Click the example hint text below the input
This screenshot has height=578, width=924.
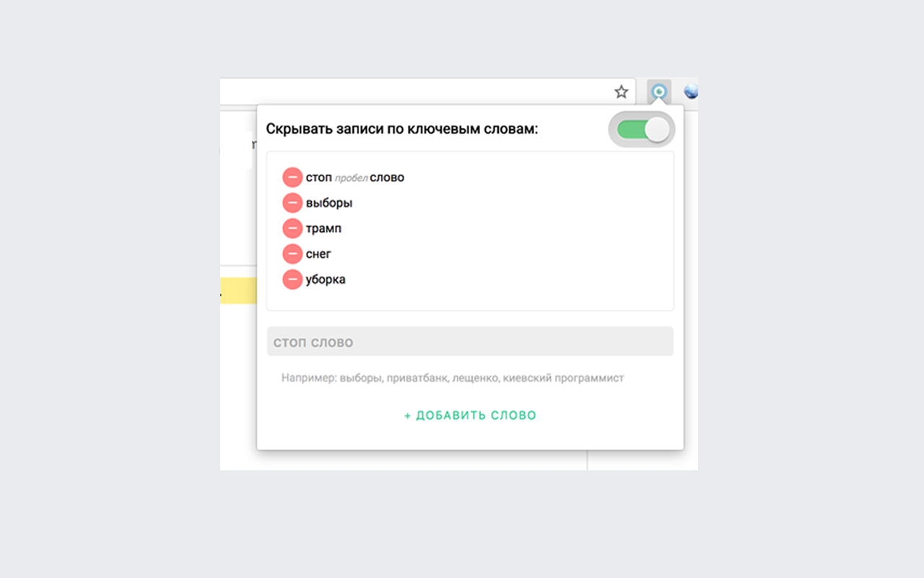pyautogui.click(x=452, y=377)
